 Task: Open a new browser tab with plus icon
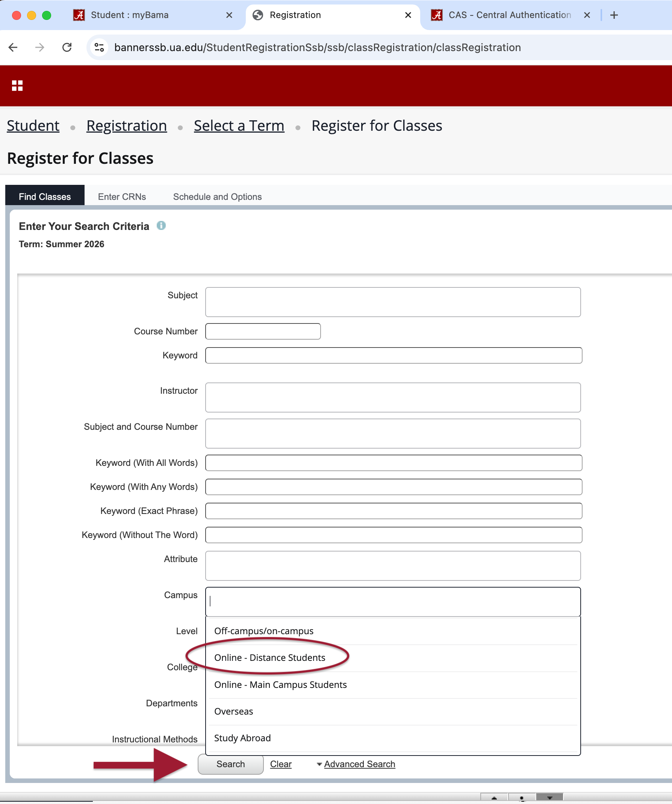point(614,15)
